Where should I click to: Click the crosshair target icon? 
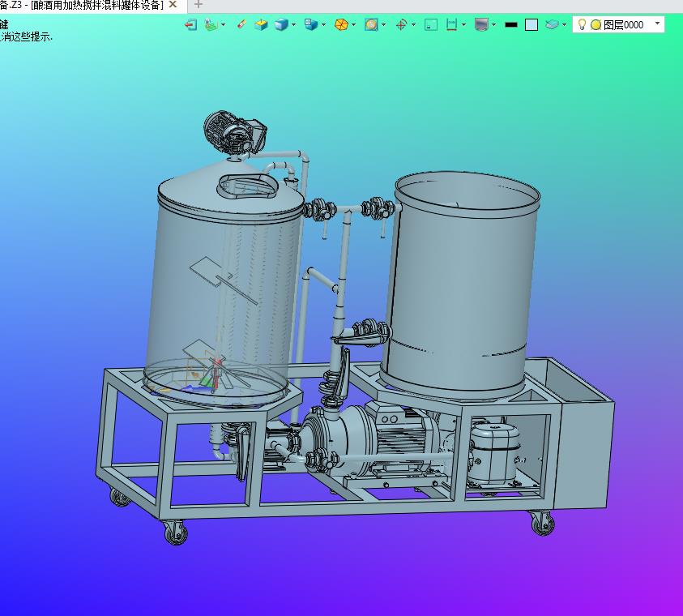(401, 24)
